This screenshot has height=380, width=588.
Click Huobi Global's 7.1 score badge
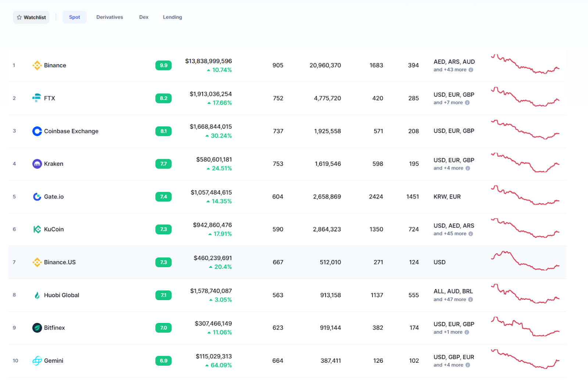(164, 295)
